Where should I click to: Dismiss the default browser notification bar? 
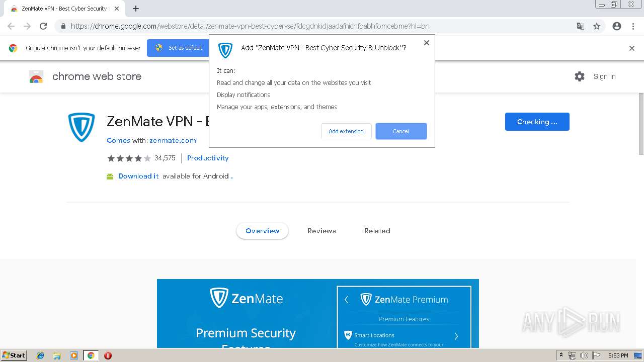[632, 48]
